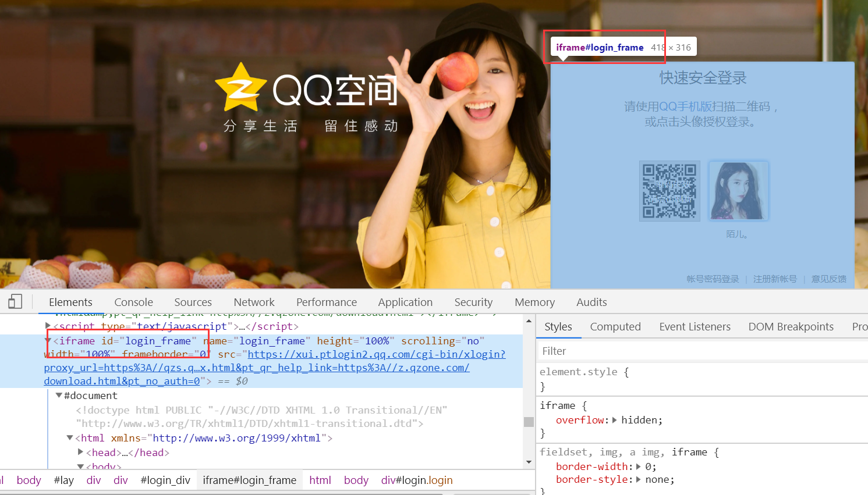Screen dimensions: 868x495
Task: Click the element.style rule selector
Action: (579, 372)
